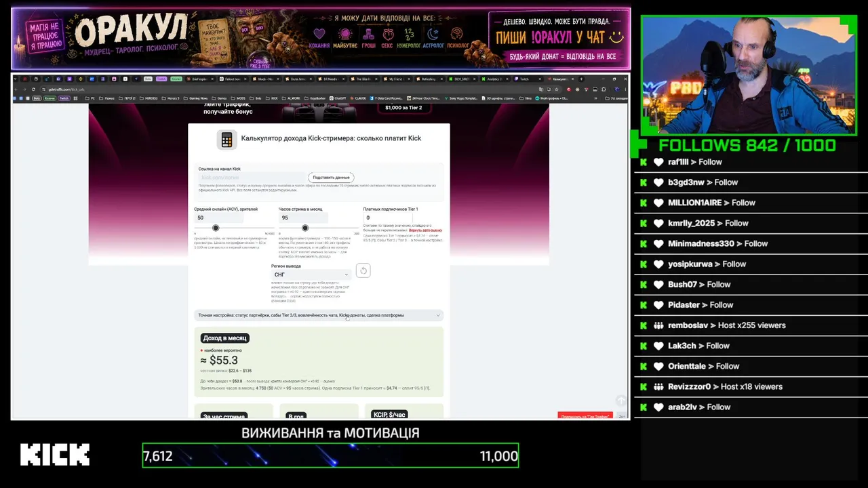Click the Kick logo at bottom left
The image size is (868, 488).
point(55,455)
